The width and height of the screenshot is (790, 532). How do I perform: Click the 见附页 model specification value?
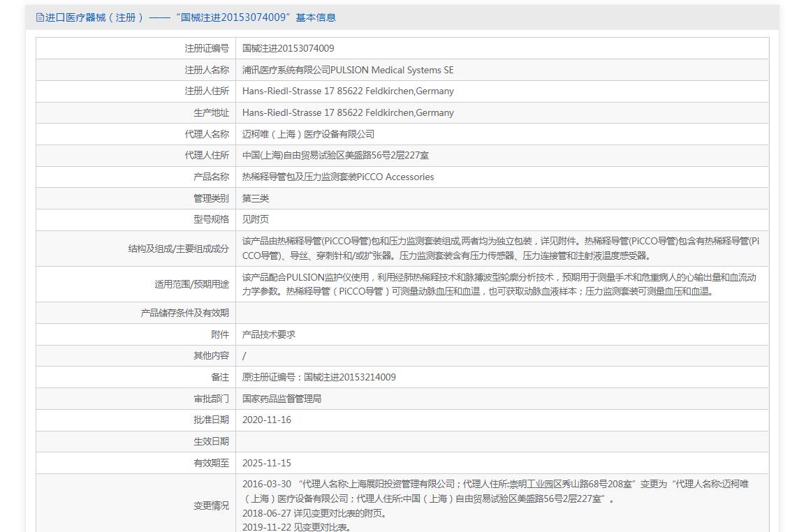pyautogui.click(x=256, y=219)
